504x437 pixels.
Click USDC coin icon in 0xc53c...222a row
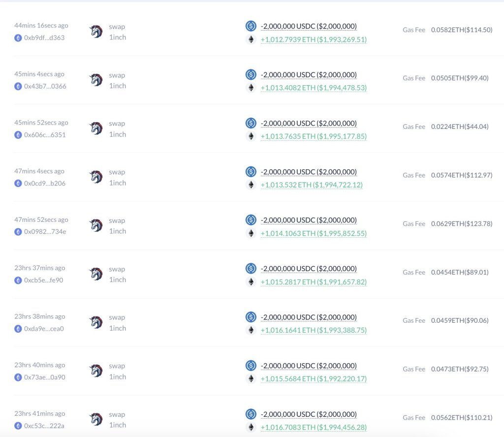pos(251,414)
